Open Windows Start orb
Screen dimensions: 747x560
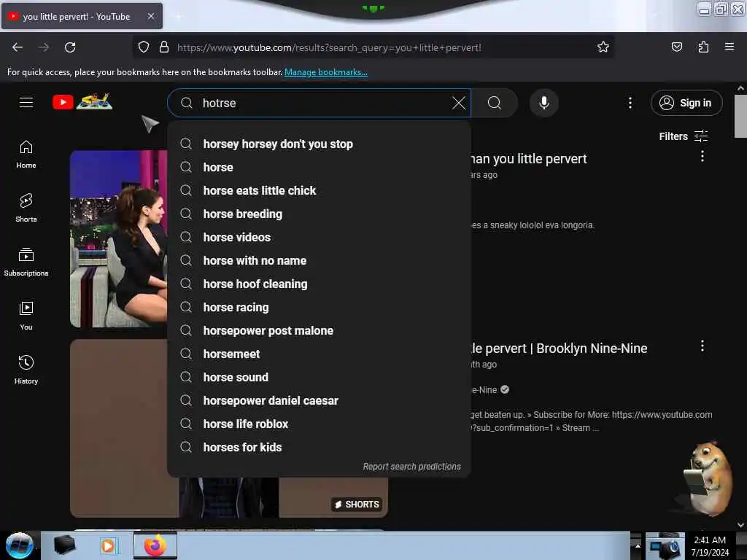[x=19, y=545]
